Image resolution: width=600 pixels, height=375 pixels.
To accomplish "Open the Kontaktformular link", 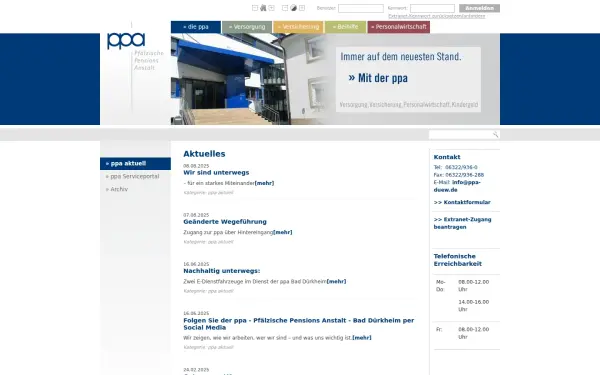I will 462,202.
